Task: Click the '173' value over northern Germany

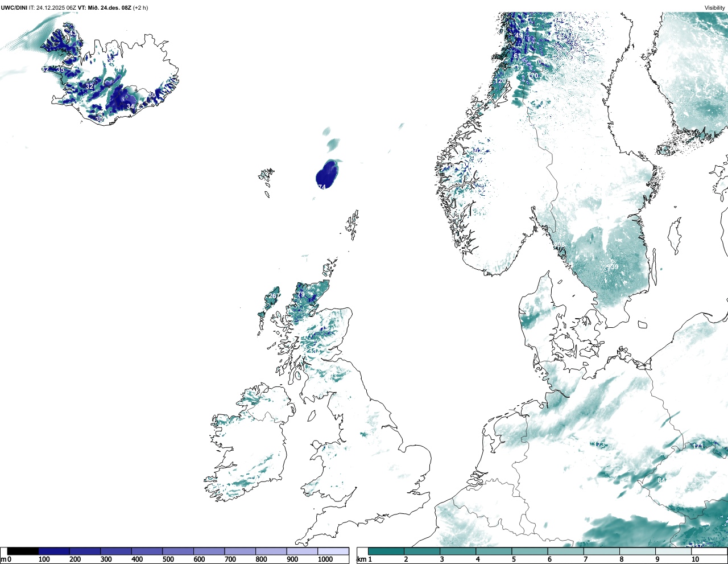Action: [x=600, y=444]
